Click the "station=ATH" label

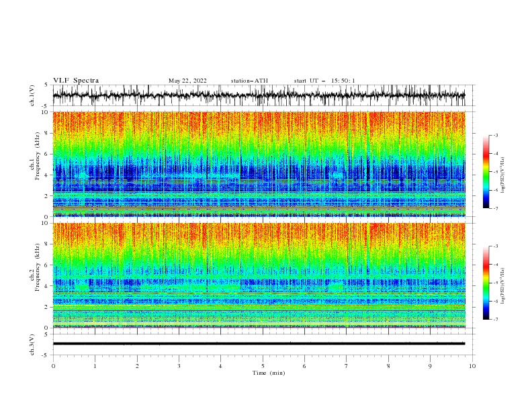coord(249,81)
